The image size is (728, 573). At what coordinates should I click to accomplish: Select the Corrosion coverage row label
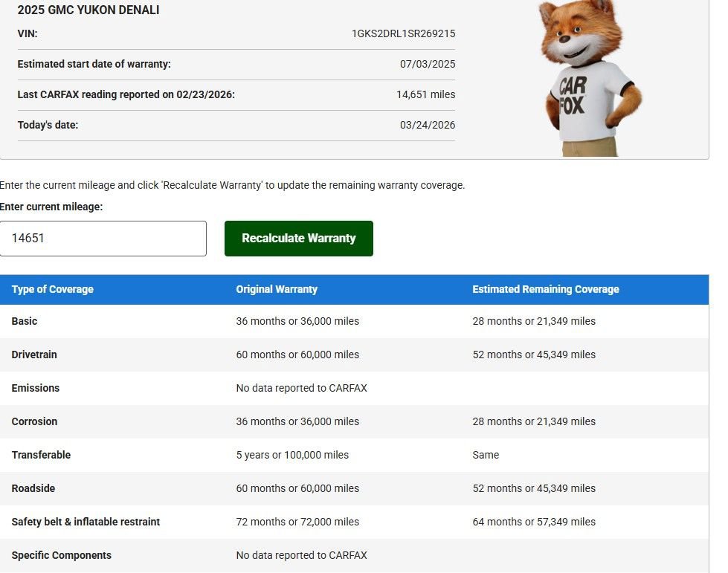click(x=34, y=421)
